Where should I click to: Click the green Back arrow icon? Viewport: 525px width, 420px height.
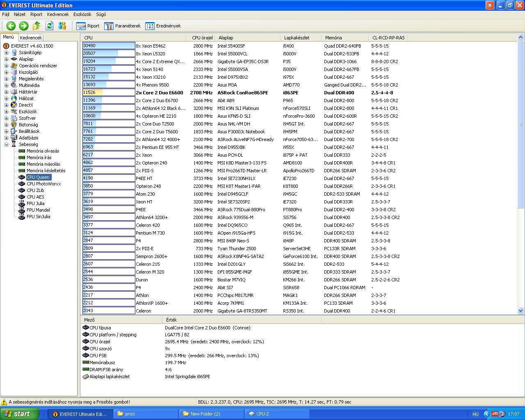pyautogui.click(x=11, y=26)
